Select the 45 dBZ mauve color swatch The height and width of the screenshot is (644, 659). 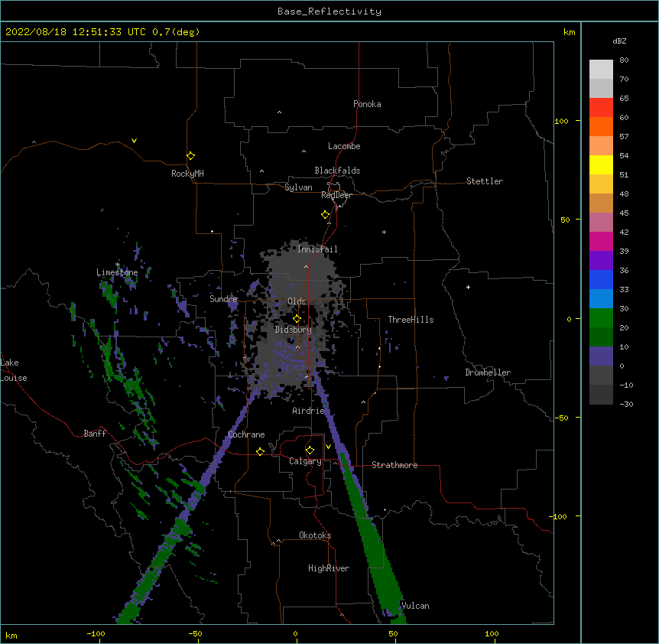point(601,223)
